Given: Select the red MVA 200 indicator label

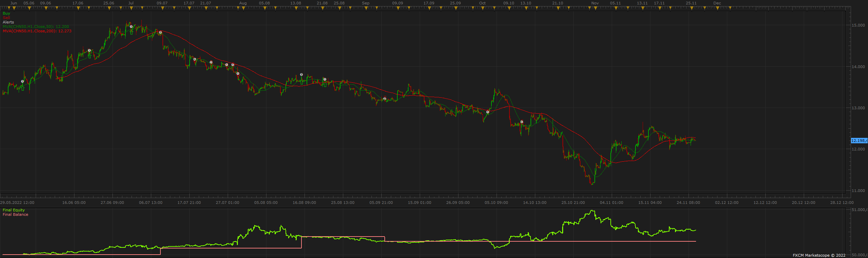Looking at the screenshot, I should pyautogui.click(x=37, y=31).
